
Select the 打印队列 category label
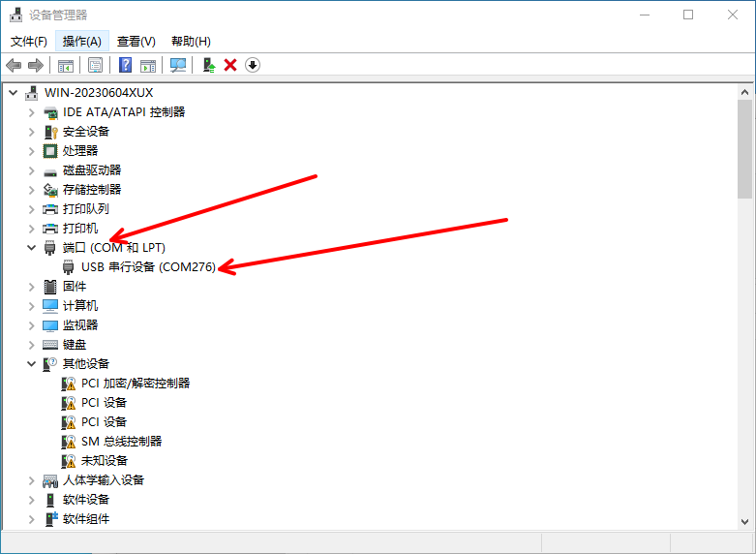tap(86, 208)
